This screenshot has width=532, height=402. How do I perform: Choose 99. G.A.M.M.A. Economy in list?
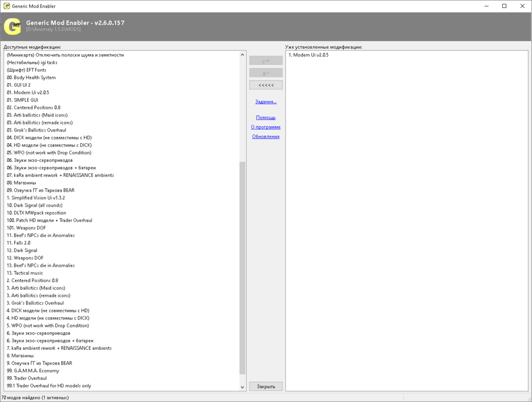(x=33, y=371)
